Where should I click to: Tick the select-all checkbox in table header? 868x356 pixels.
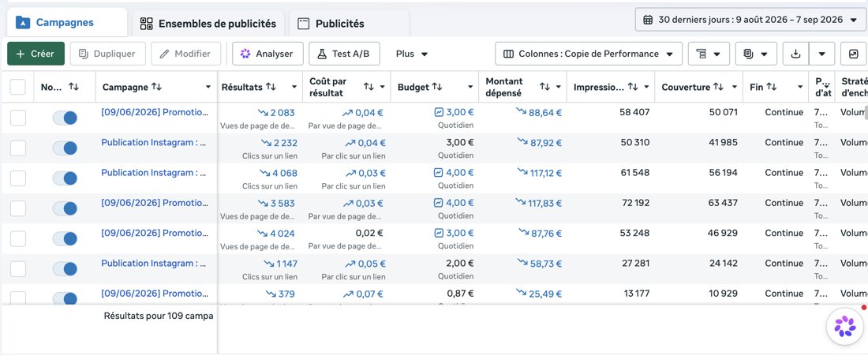[x=17, y=87]
